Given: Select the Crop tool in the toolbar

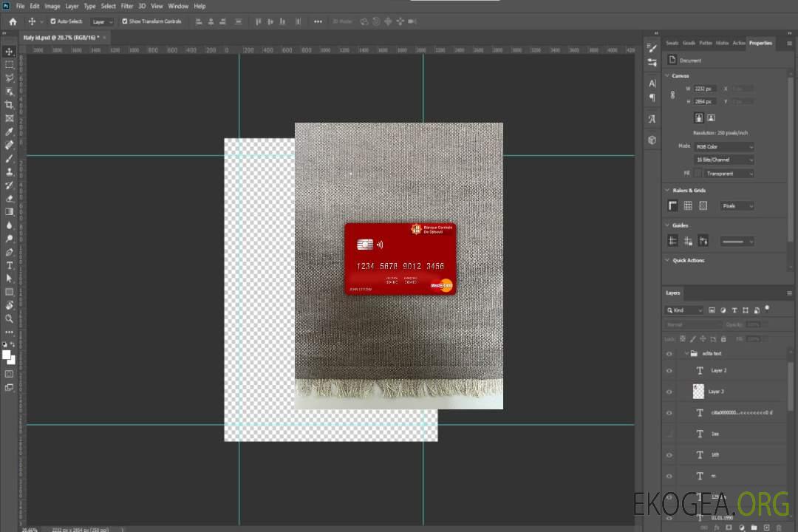Looking at the screenshot, I should coord(10,105).
